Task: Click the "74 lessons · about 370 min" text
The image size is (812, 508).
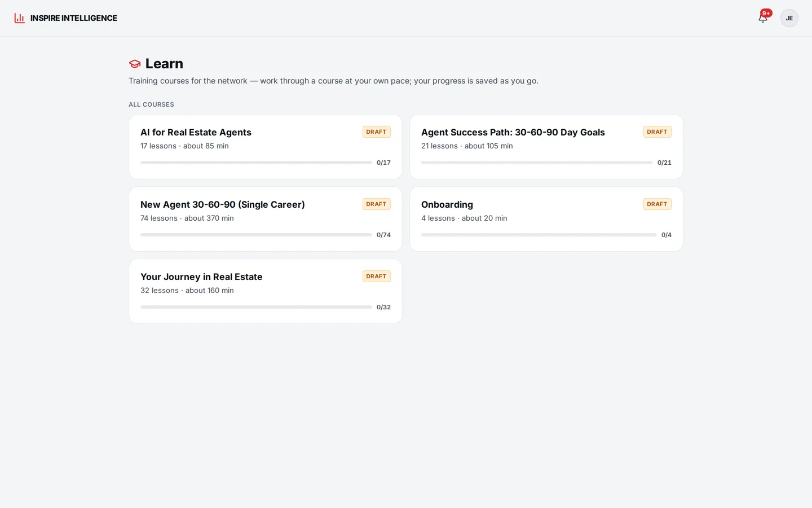Action: (187, 218)
